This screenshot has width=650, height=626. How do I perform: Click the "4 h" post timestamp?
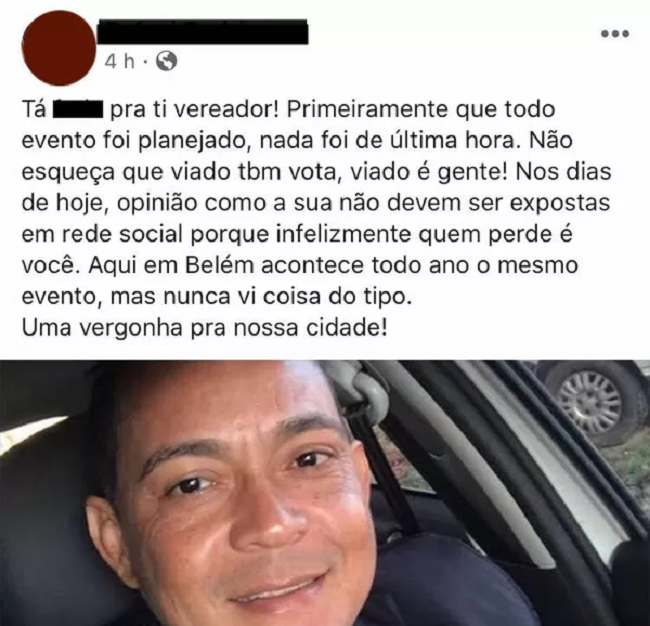coord(120,62)
